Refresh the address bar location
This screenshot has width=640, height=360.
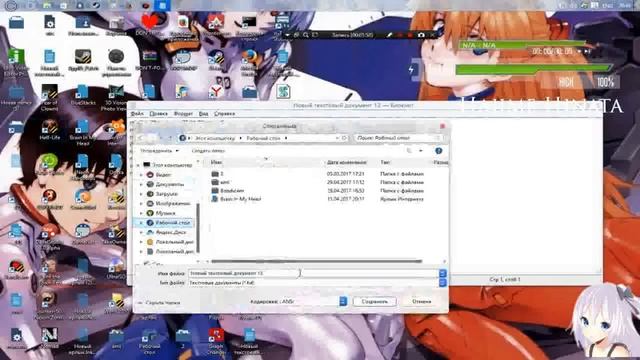[344, 138]
